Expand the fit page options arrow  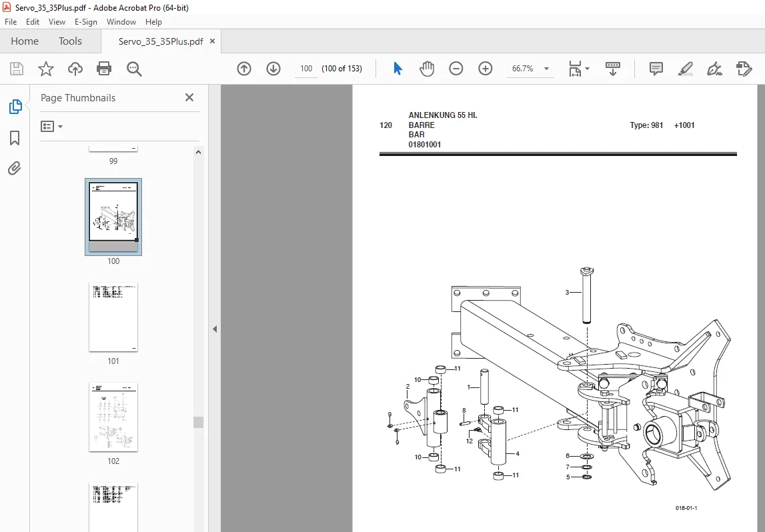coord(587,69)
